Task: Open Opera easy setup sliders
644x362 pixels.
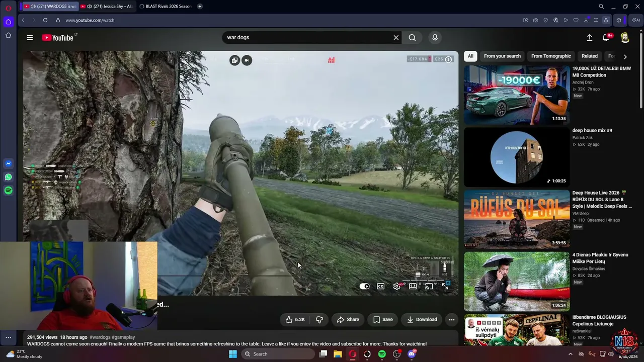Action: 596,20
